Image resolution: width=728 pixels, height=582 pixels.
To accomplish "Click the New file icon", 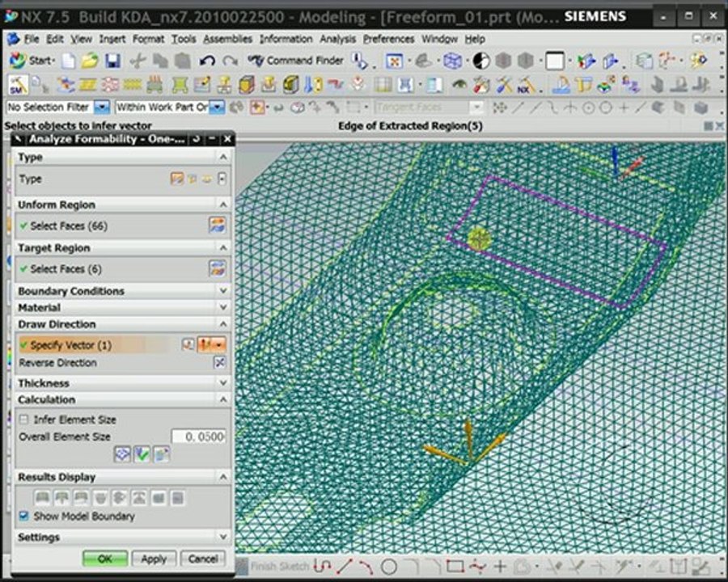I will pos(69,61).
